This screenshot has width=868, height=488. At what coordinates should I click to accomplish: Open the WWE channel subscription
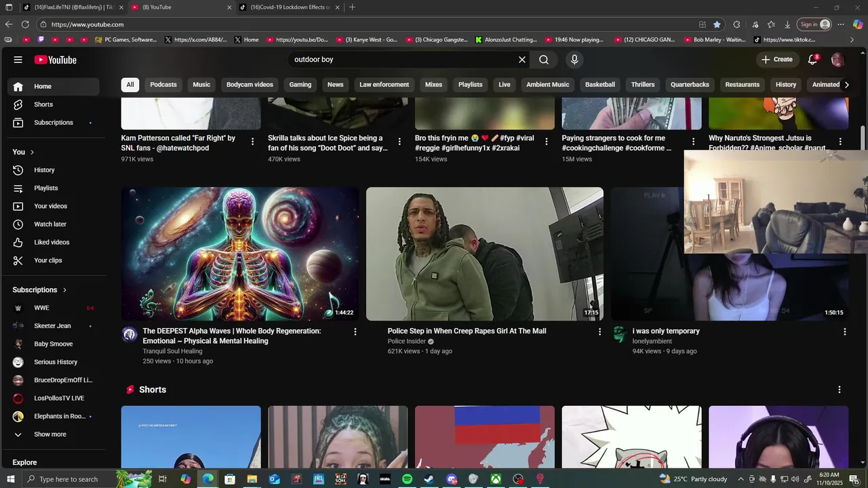(x=54, y=308)
